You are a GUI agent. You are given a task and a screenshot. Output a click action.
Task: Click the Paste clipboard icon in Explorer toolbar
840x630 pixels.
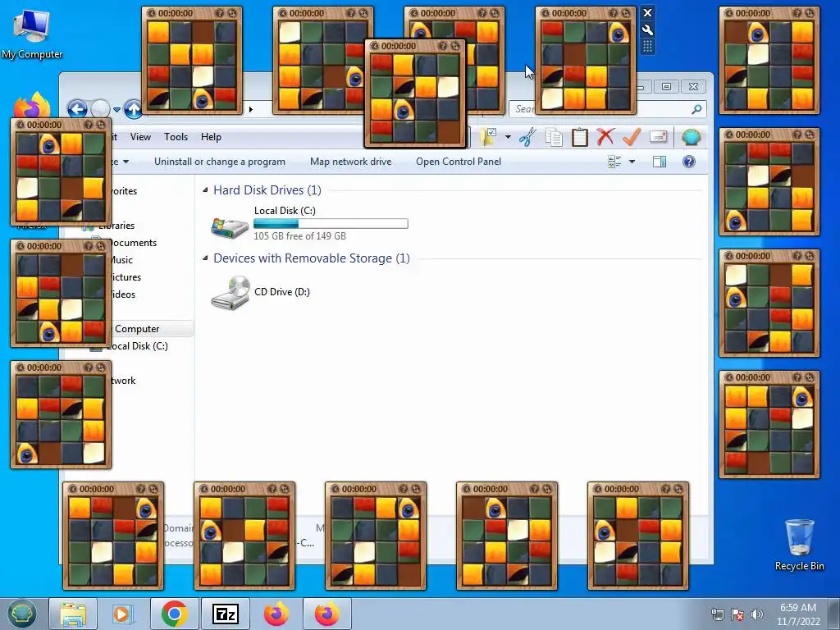tap(580, 137)
